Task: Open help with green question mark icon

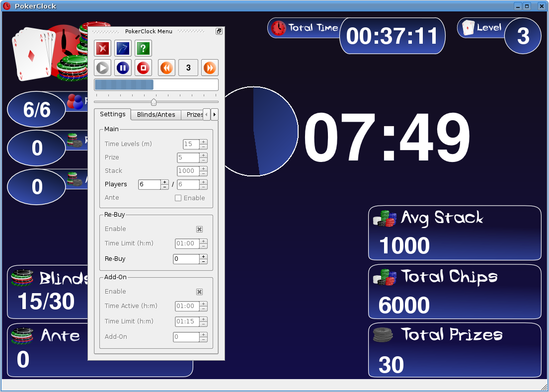Action: click(143, 48)
